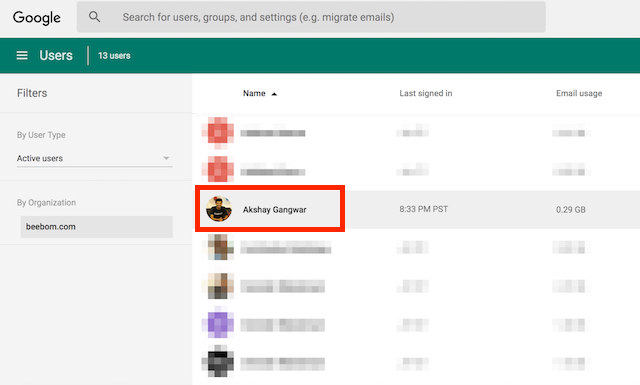Click the Users page title
The image size is (640, 385).
click(x=56, y=56)
